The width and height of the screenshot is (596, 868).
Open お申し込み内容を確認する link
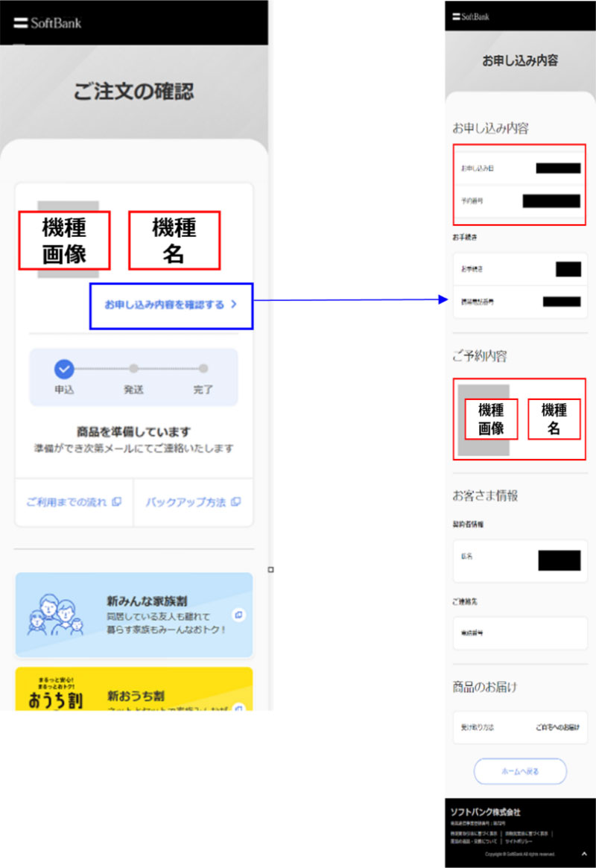coord(164,305)
